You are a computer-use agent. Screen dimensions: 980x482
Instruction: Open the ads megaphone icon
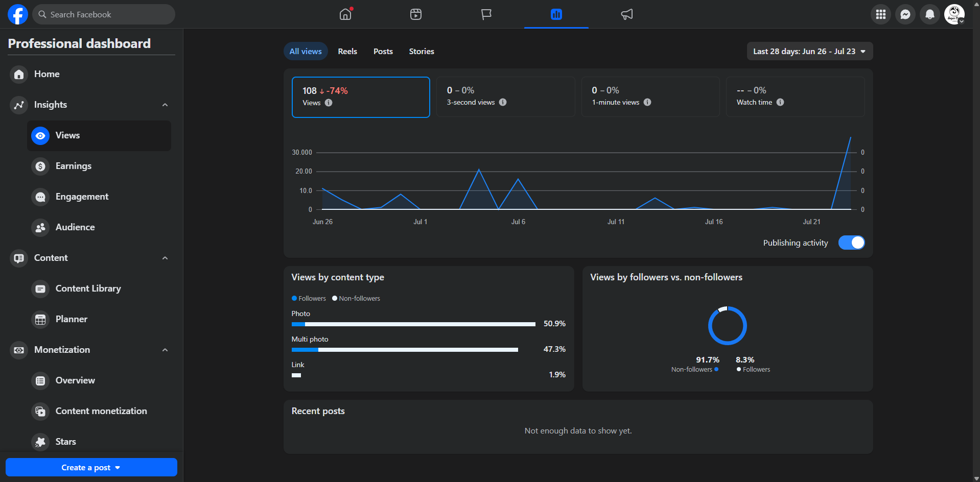(x=627, y=14)
